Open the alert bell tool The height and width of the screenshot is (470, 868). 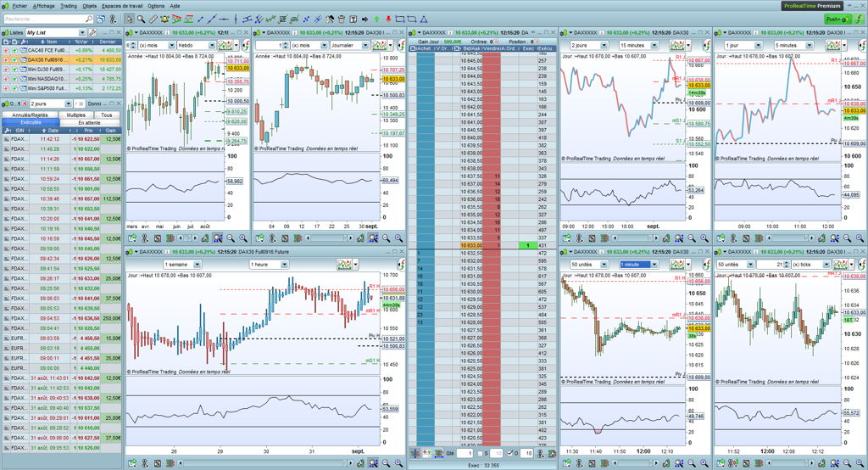click(164, 19)
